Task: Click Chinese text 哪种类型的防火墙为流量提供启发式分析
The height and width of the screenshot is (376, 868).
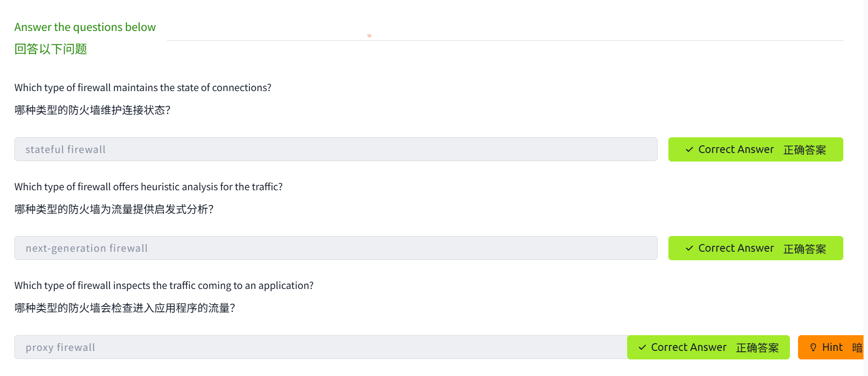Action: point(114,210)
